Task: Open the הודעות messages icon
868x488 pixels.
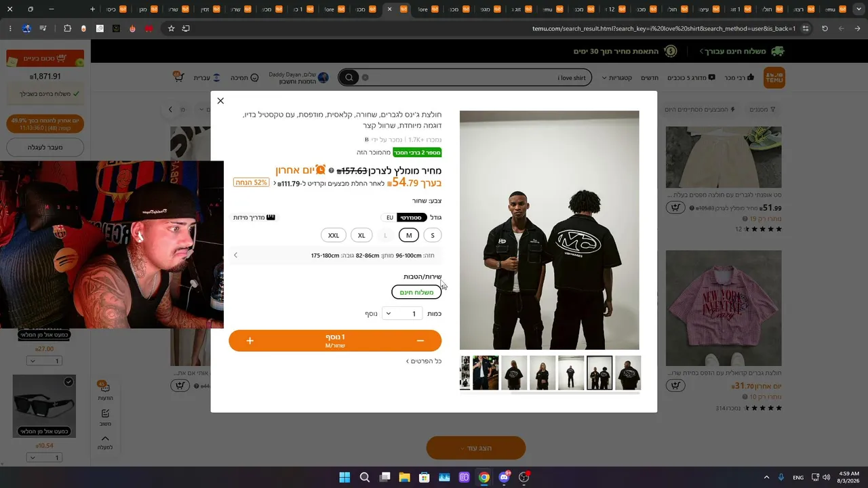Action: [105, 390]
